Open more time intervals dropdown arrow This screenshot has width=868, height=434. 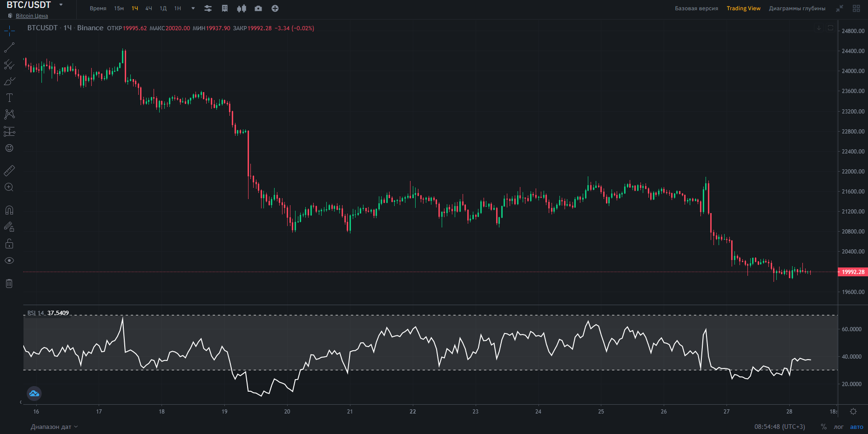[193, 8]
